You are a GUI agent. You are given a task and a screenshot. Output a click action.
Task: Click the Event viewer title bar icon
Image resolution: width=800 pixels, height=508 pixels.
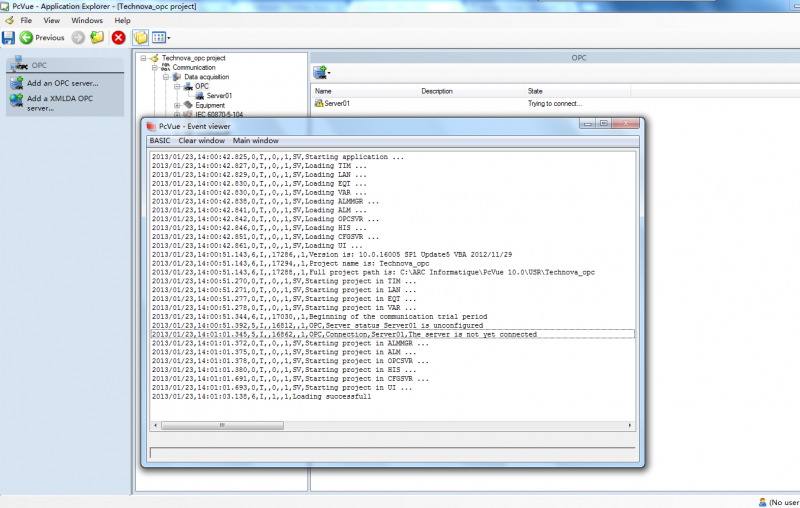point(151,126)
